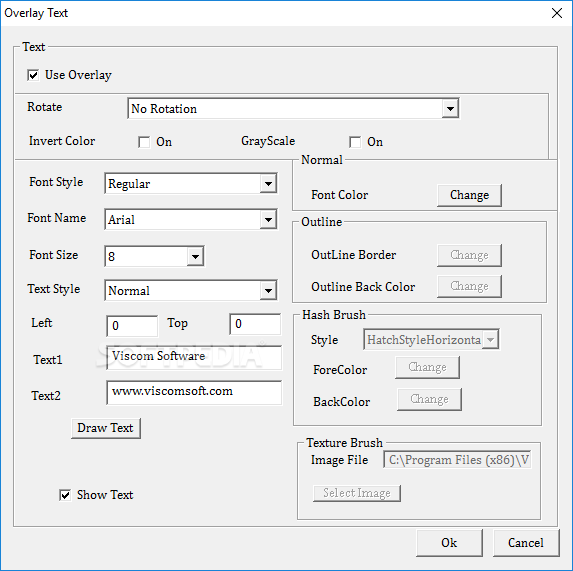Click the Text2 input field
The width and height of the screenshot is (573, 571).
194,392
